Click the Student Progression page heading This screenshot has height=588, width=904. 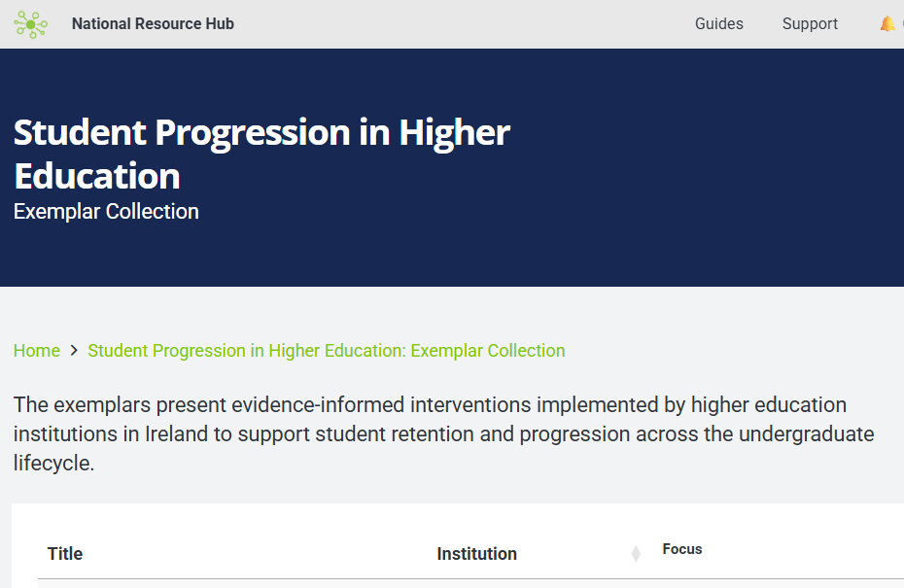click(261, 133)
